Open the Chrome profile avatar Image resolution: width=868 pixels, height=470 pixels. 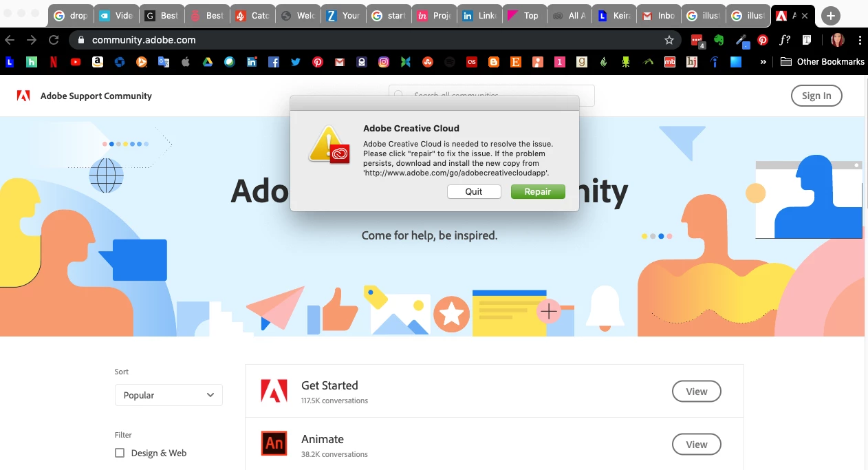[x=838, y=40]
